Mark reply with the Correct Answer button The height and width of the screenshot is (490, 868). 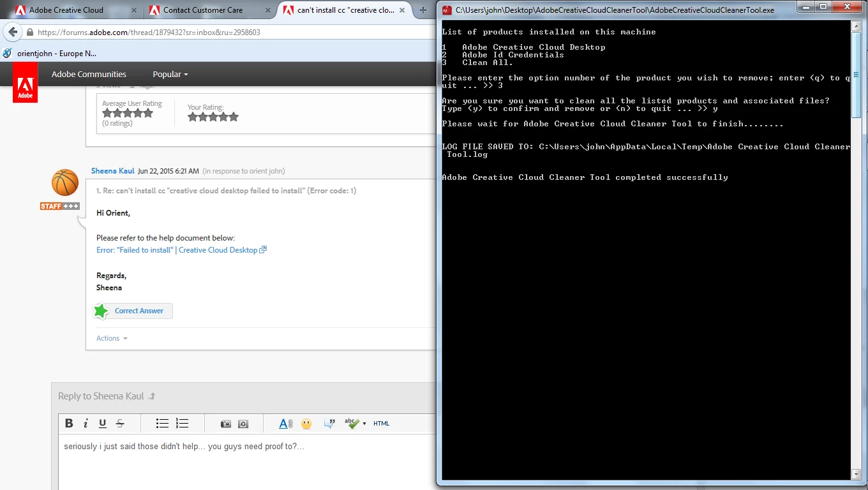click(133, 311)
